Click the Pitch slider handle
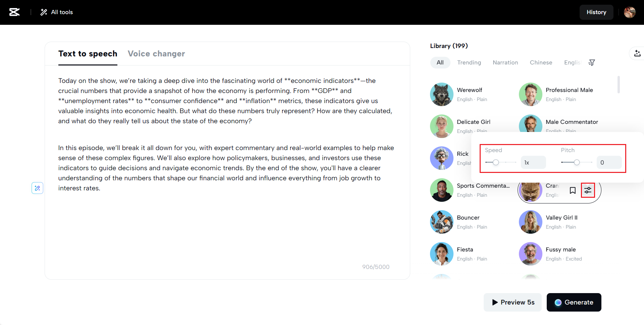This screenshot has height=325, width=644. (577, 162)
